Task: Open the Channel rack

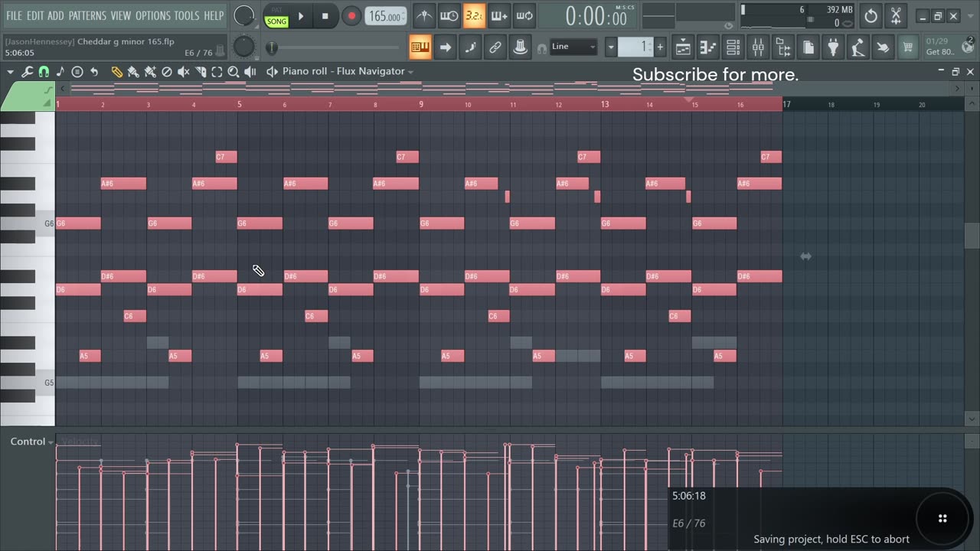Action: coord(733,47)
